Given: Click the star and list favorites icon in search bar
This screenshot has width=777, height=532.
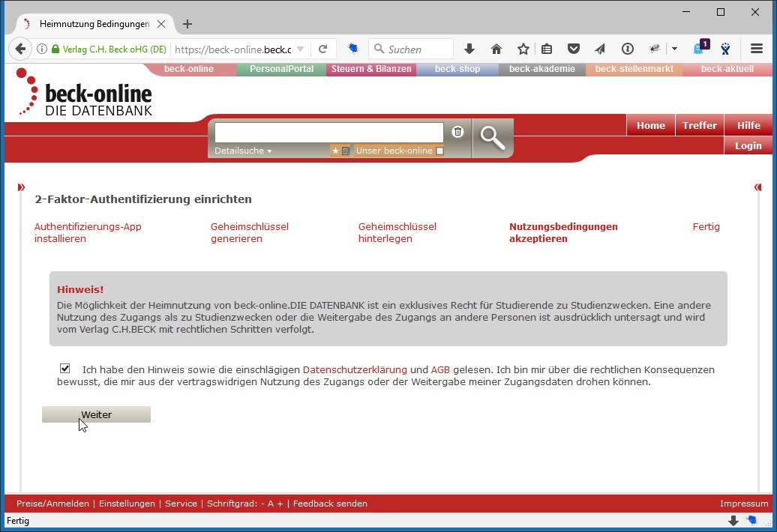Looking at the screenshot, I should pos(340,151).
